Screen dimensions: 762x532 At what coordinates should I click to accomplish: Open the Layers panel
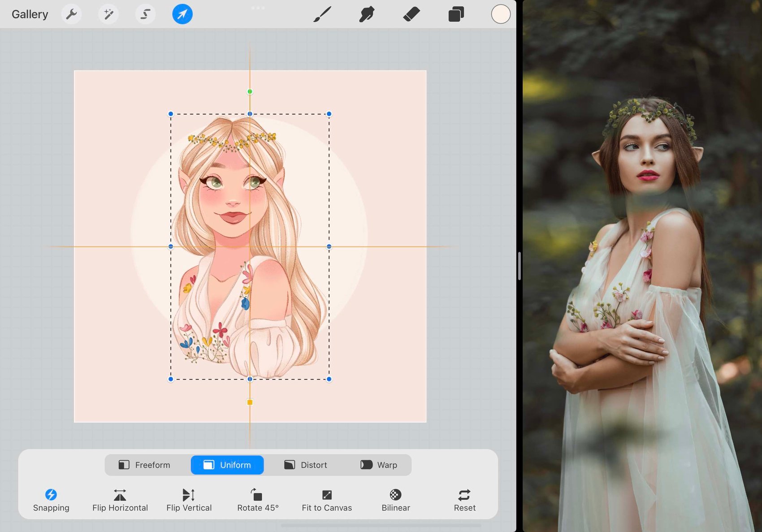(x=456, y=14)
